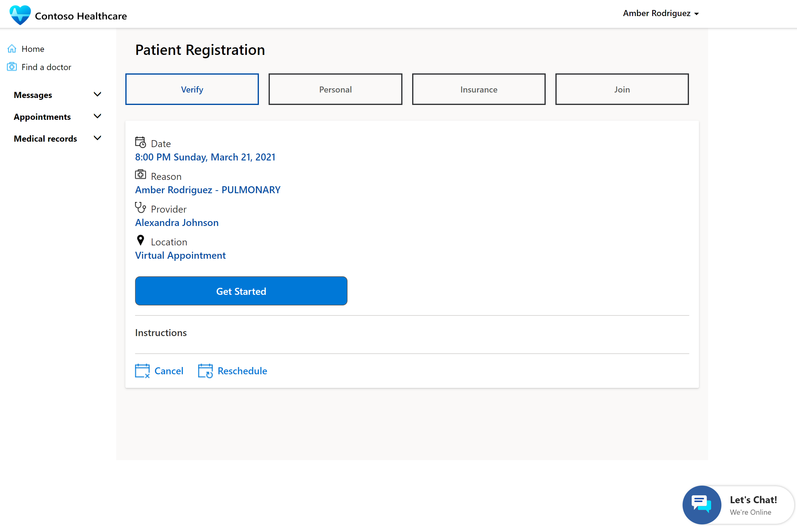Select the Verify registration tab
This screenshot has height=532, width=797.
(x=192, y=89)
